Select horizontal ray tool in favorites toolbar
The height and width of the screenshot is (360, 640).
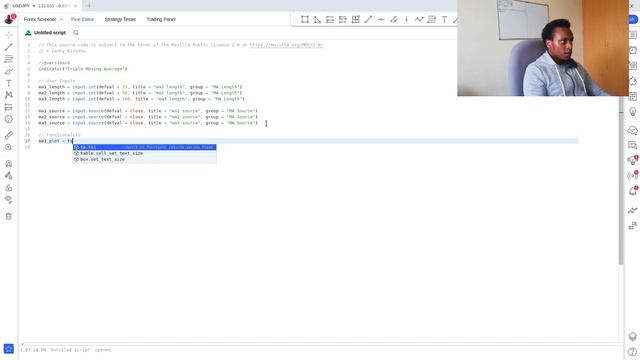[381, 19]
